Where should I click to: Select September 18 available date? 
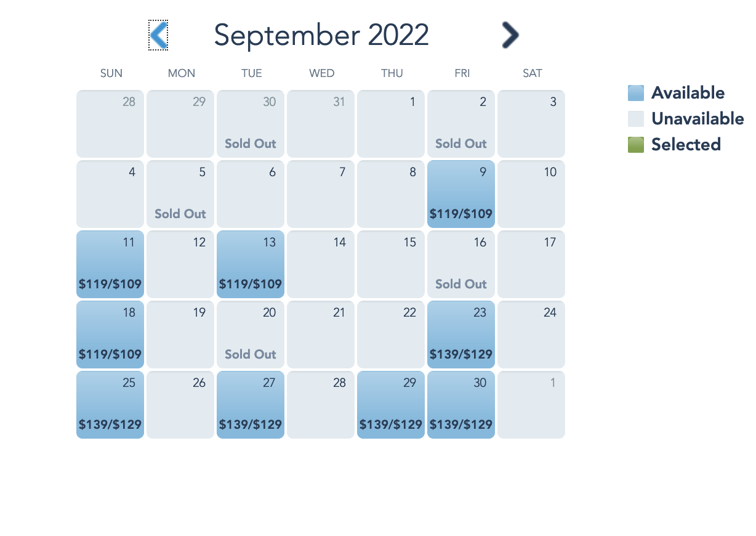click(110, 335)
